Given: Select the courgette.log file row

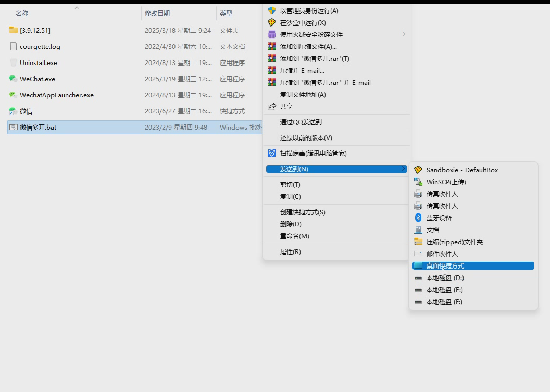Looking at the screenshot, I should [38, 46].
